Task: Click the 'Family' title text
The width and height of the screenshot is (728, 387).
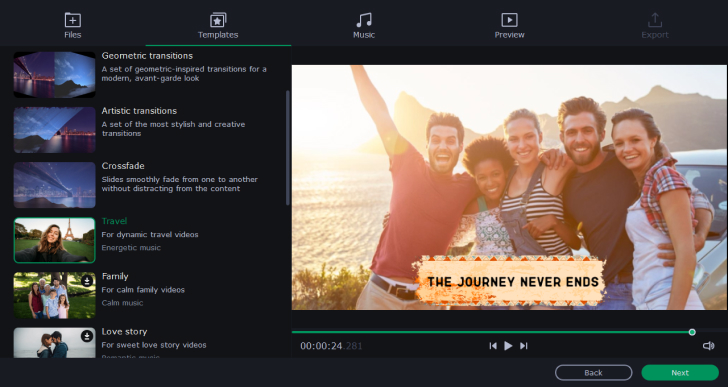Action: coord(115,277)
